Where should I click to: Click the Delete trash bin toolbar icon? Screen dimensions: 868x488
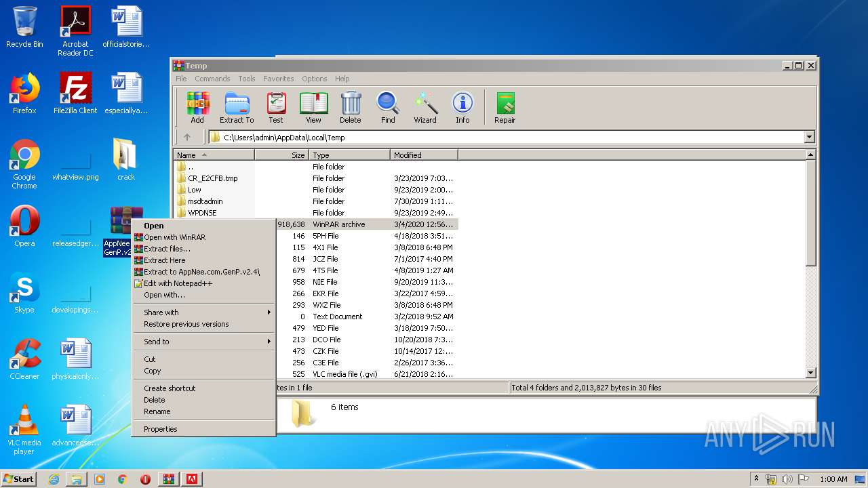tap(351, 108)
